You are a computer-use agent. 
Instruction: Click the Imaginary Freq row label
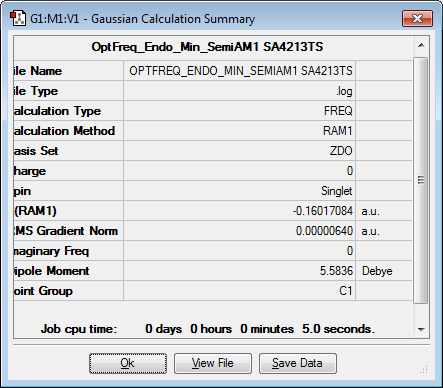(51, 251)
